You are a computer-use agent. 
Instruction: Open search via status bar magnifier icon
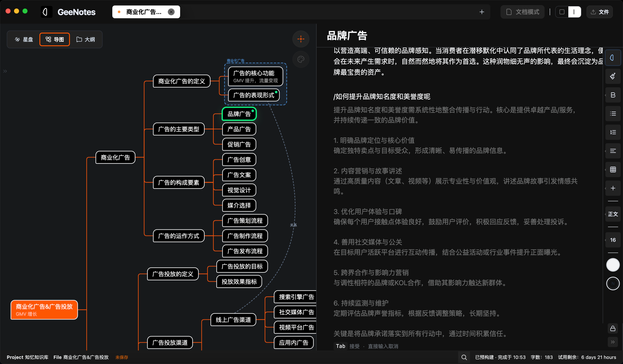click(464, 357)
